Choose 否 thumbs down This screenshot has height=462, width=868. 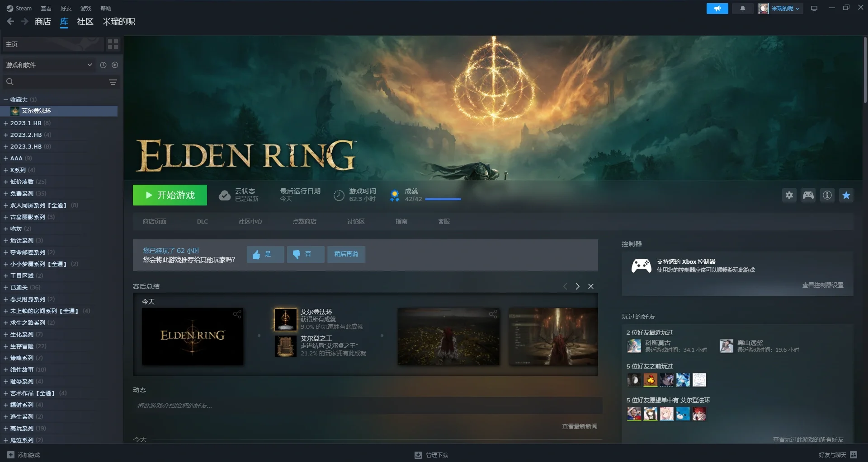tap(306, 254)
